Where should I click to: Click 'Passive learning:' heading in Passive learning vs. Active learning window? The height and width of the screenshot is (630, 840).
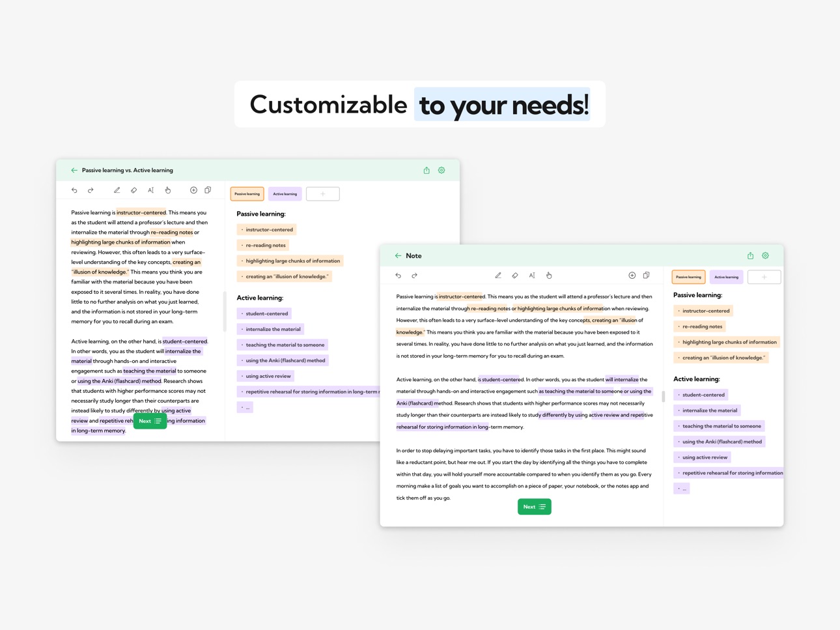click(261, 214)
